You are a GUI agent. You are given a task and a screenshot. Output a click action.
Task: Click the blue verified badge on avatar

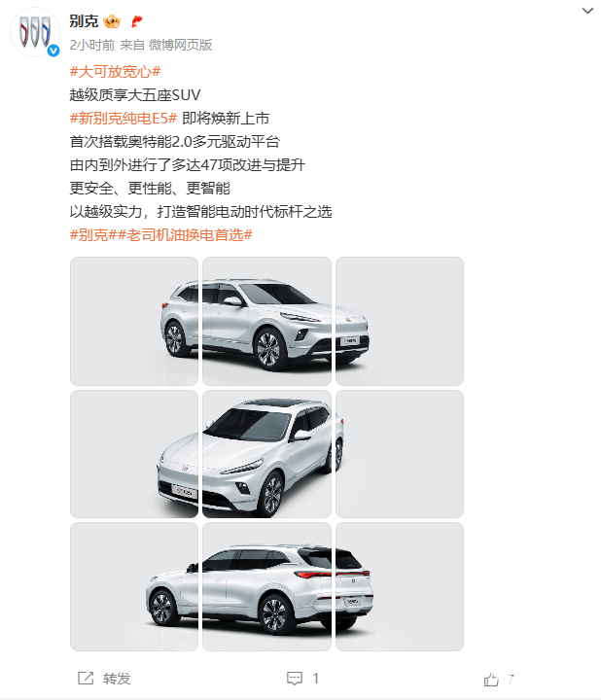coord(53,51)
